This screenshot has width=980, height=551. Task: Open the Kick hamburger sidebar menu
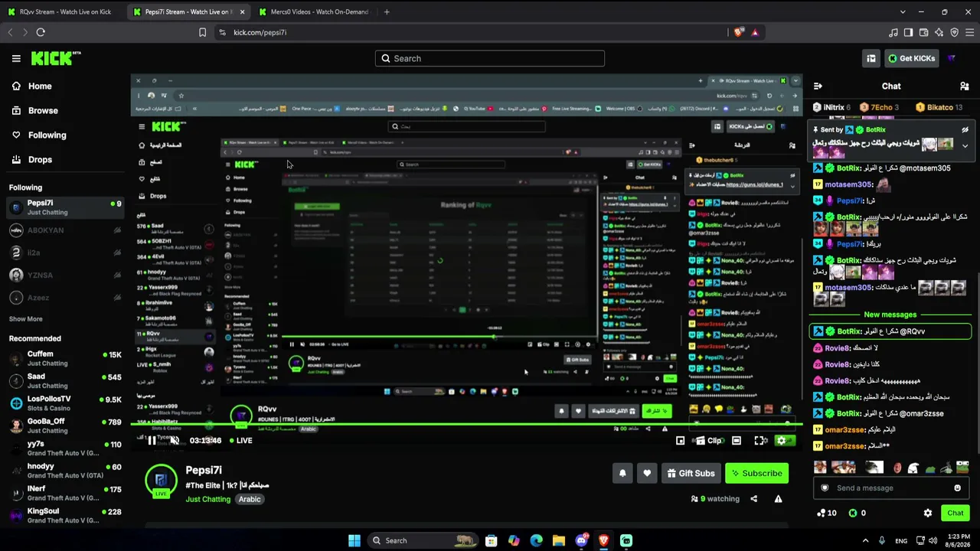16,58
